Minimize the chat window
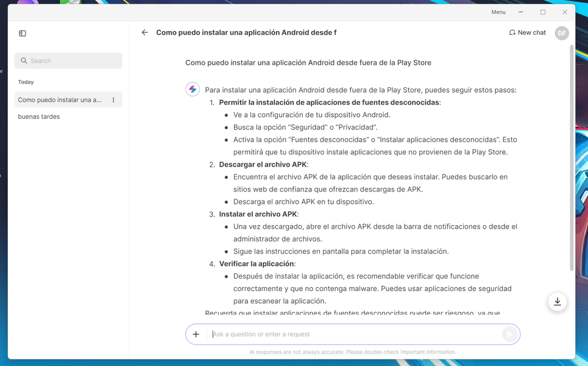This screenshot has height=366, width=588. point(520,12)
